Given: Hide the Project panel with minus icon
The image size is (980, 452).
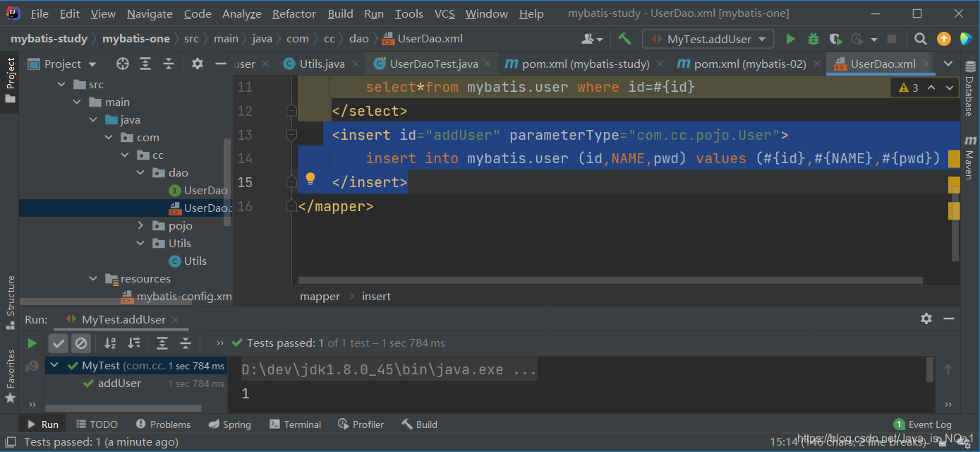Looking at the screenshot, I should point(220,64).
